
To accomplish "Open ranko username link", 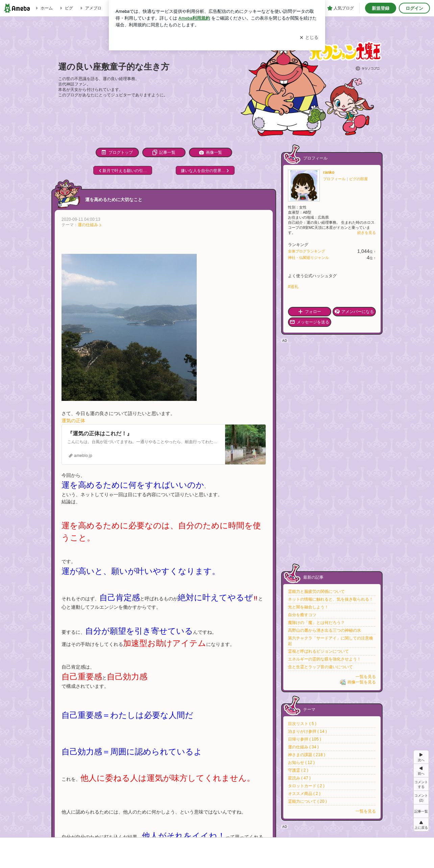I will (x=329, y=172).
